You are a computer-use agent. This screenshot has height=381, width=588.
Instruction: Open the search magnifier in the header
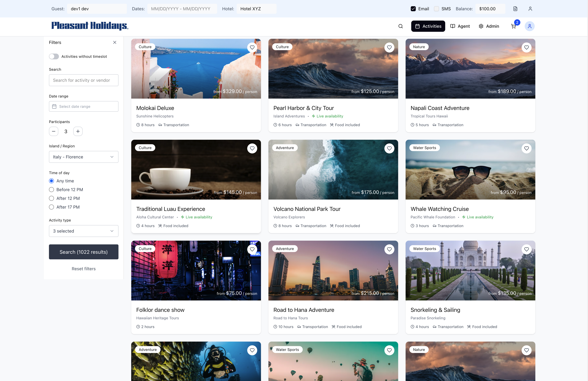point(400,26)
